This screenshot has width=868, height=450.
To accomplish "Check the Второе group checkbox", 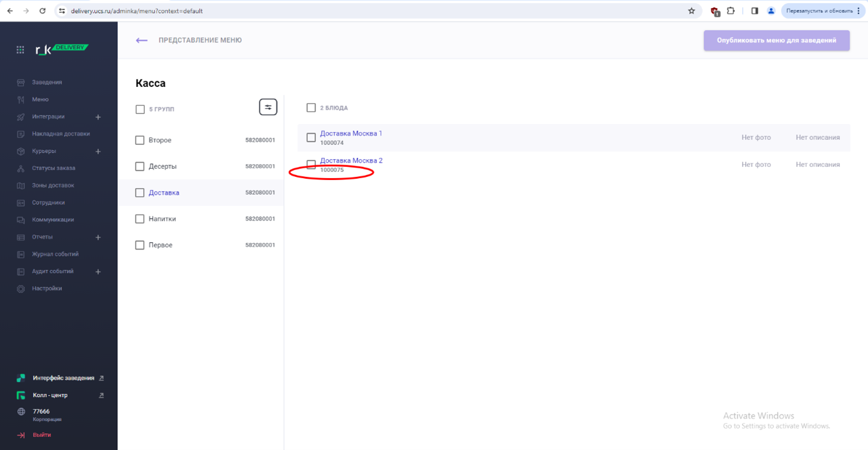I will click(140, 140).
